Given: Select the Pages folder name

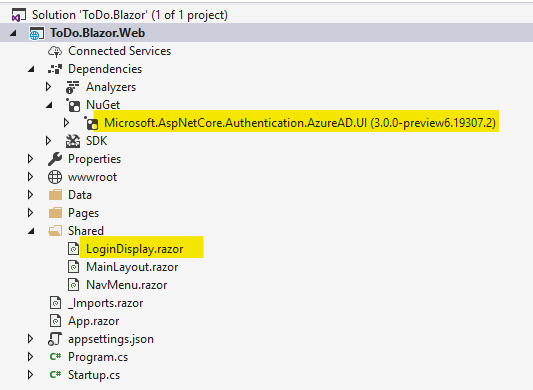Looking at the screenshot, I should pyautogui.click(x=83, y=213).
